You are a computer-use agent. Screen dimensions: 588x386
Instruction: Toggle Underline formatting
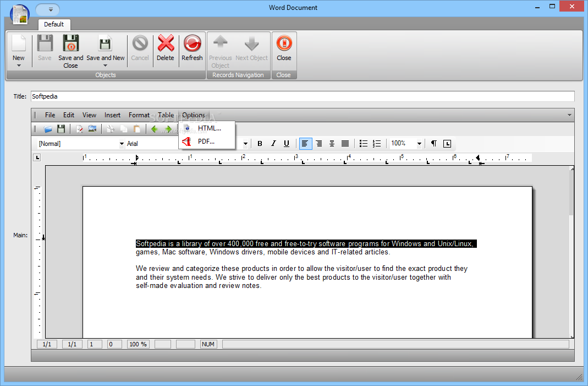[x=287, y=143]
